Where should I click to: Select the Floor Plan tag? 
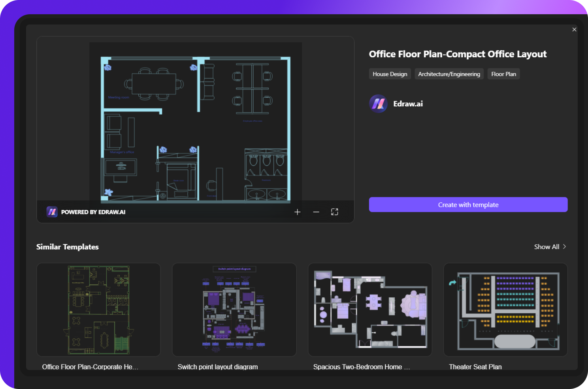tap(503, 74)
